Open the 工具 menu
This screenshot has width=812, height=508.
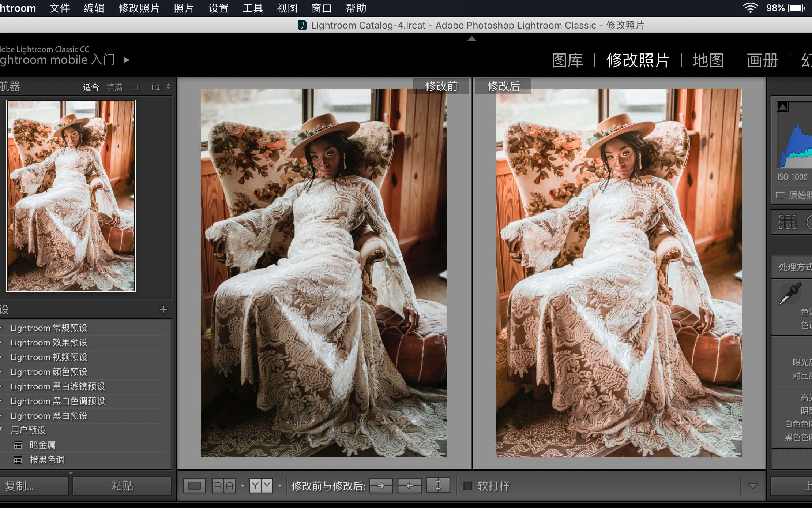253,8
